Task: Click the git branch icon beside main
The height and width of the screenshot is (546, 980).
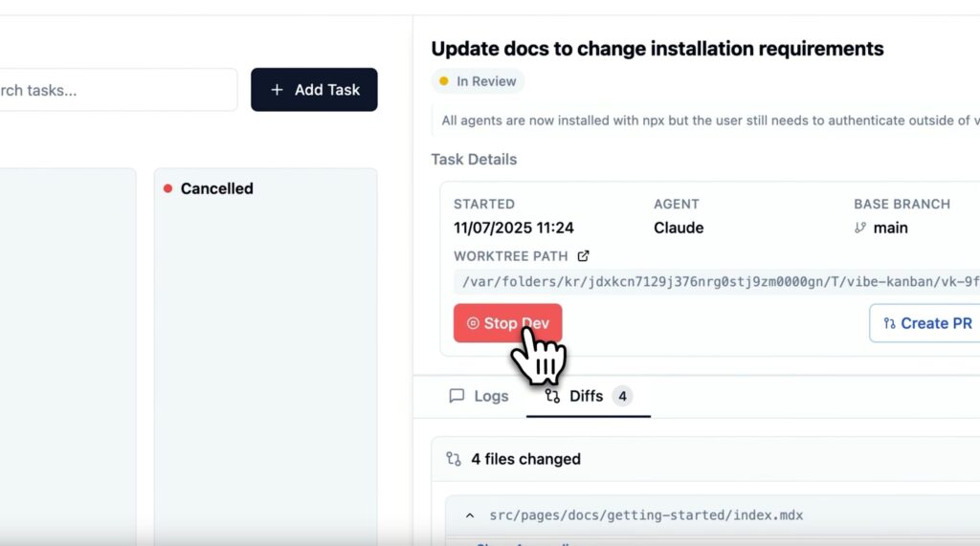Action: (x=860, y=228)
